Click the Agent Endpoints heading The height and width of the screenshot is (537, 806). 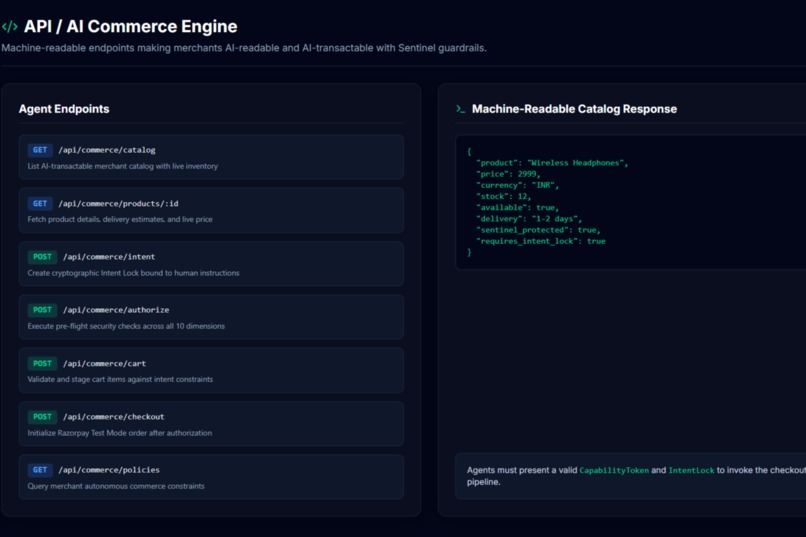tap(64, 109)
